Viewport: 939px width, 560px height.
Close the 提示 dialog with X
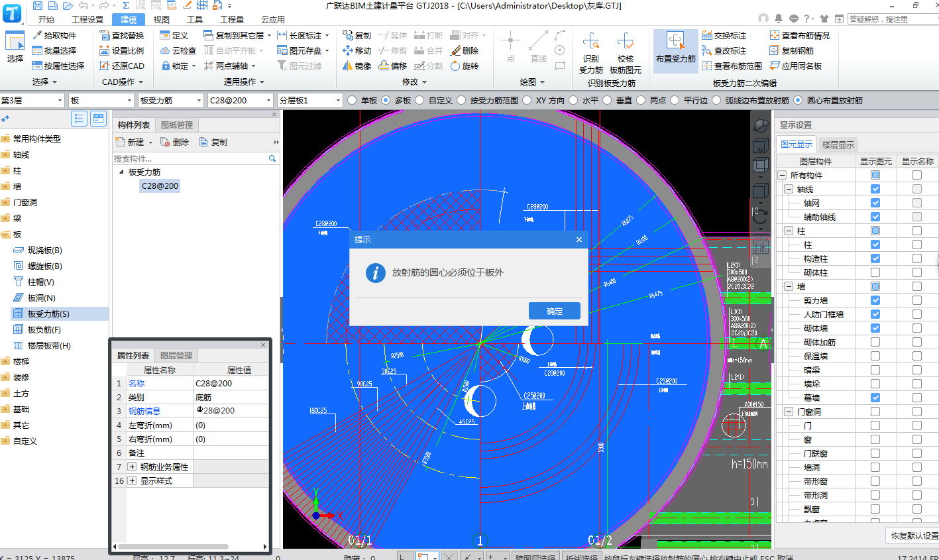pyautogui.click(x=579, y=239)
